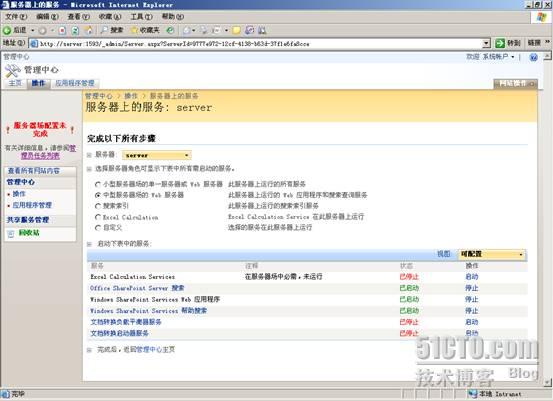
Task: Click the Research toolbar icon
Action: [x=249, y=30]
